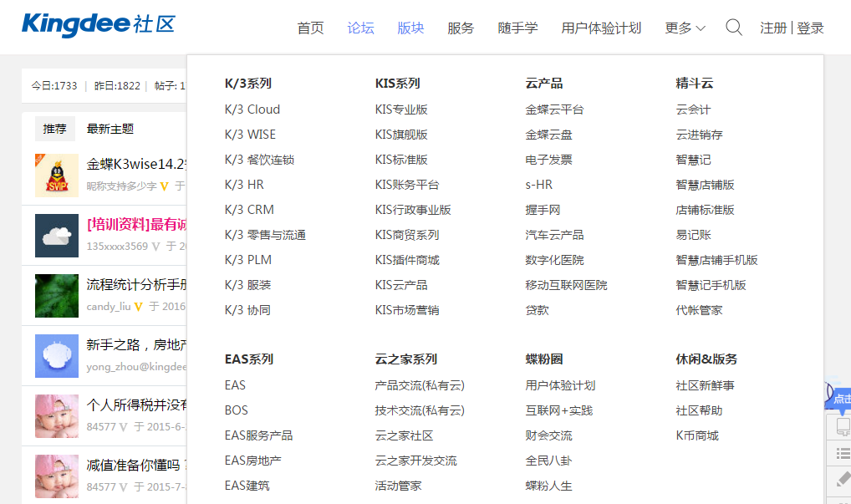Viewport: 851px width, 504px height.
Task: Open the 金蝶云盘 board
Action: coord(548,135)
